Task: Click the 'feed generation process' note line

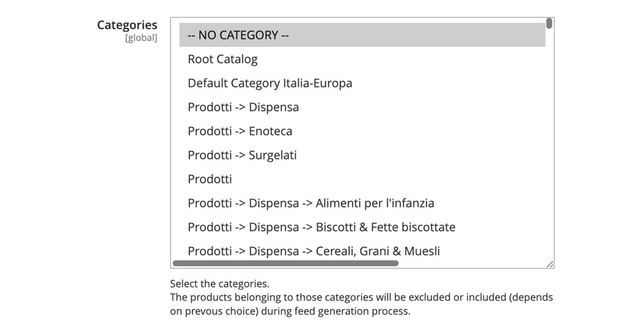Action: click(x=290, y=311)
